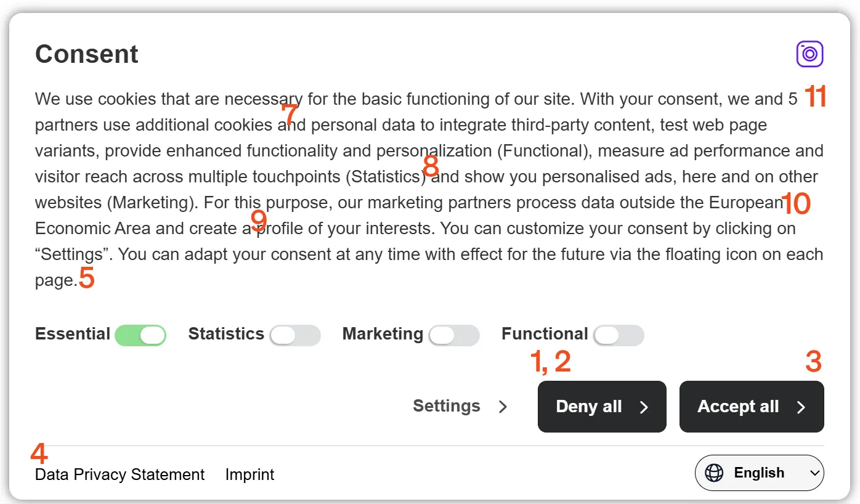Click the Essential category label
Screen dimensions: 860x504
(73, 334)
